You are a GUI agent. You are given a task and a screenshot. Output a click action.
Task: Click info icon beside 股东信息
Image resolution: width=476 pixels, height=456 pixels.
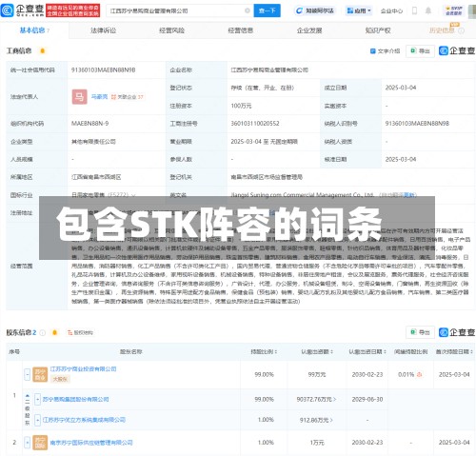pos(43,332)
